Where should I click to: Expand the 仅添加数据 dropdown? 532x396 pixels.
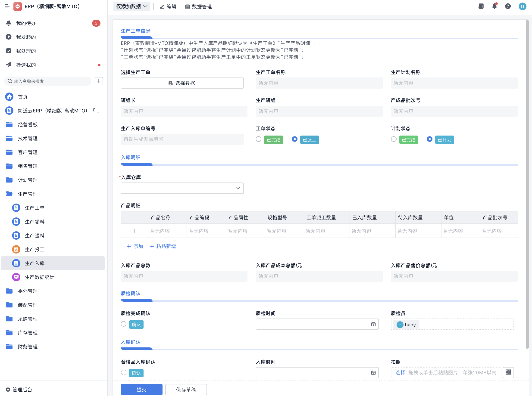point(131,6)
